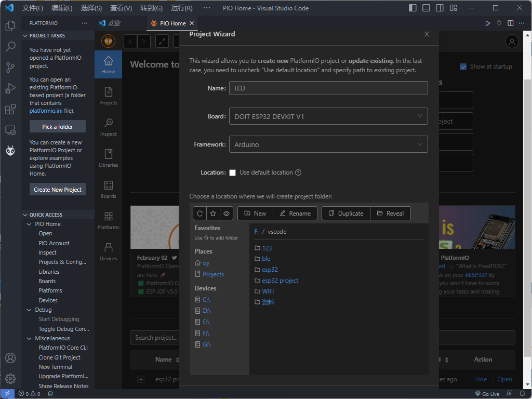Image resolution: width=532 pixels, height=399 pixels.
Task: Click the Run play icon in editor title bar
Action: [x=487, y=23]
